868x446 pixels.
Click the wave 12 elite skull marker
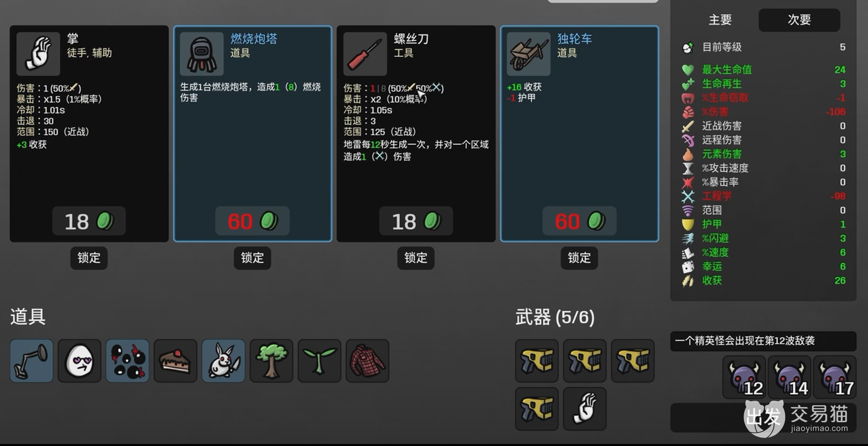744,377
